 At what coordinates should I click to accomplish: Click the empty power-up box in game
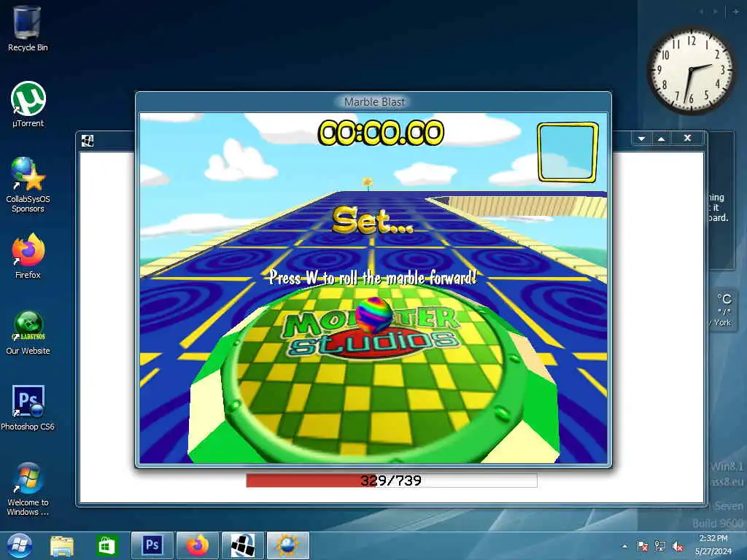click(x=568, y=152)
